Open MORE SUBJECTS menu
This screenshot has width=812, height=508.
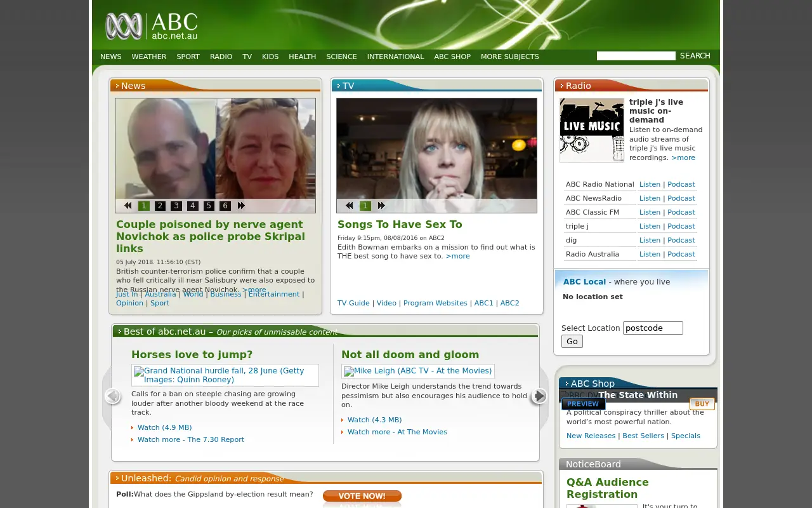point(510,57)
